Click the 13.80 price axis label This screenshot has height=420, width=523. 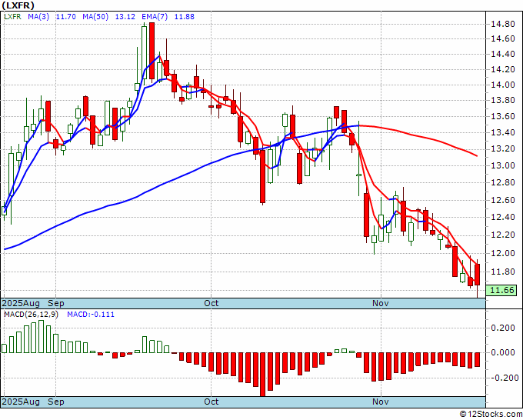point(503,100)
